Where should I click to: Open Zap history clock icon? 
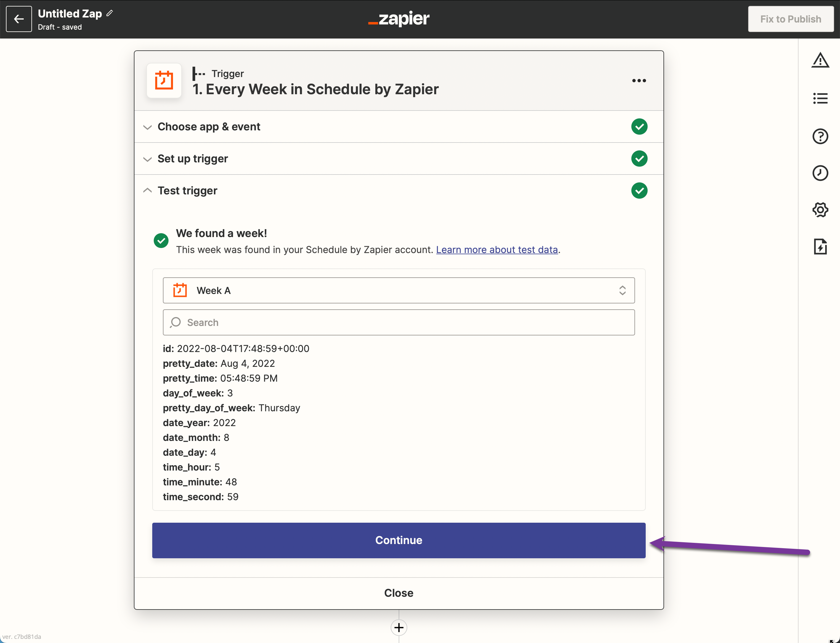(820, 173)
